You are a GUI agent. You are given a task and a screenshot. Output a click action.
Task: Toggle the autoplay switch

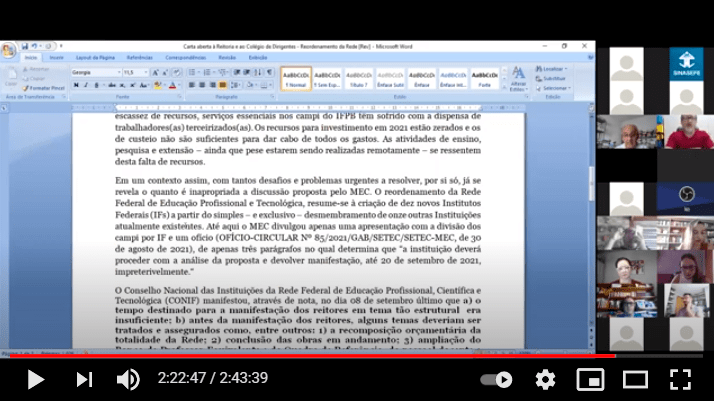click(496, 379)
